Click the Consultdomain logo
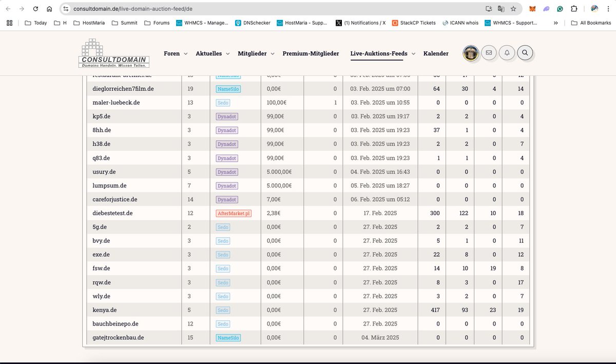The width and height of the screenshot is (616, 364). (x=113, y=53)
